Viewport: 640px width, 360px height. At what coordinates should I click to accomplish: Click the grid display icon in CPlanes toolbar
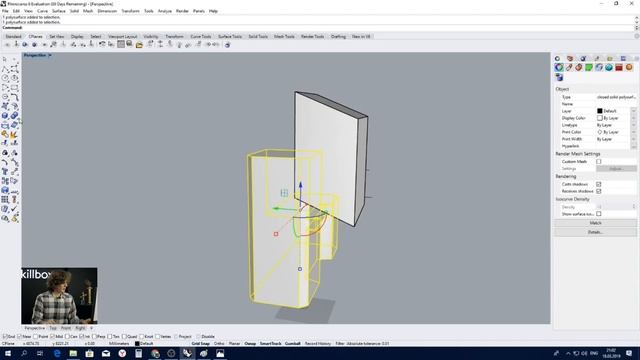coord(121,44)
